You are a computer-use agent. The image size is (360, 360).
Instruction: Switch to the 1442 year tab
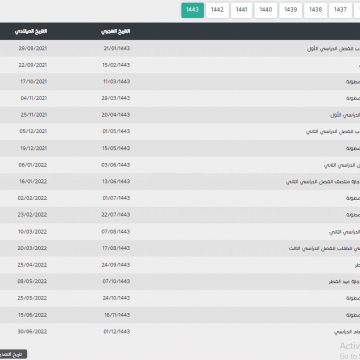tap(217, 10)
